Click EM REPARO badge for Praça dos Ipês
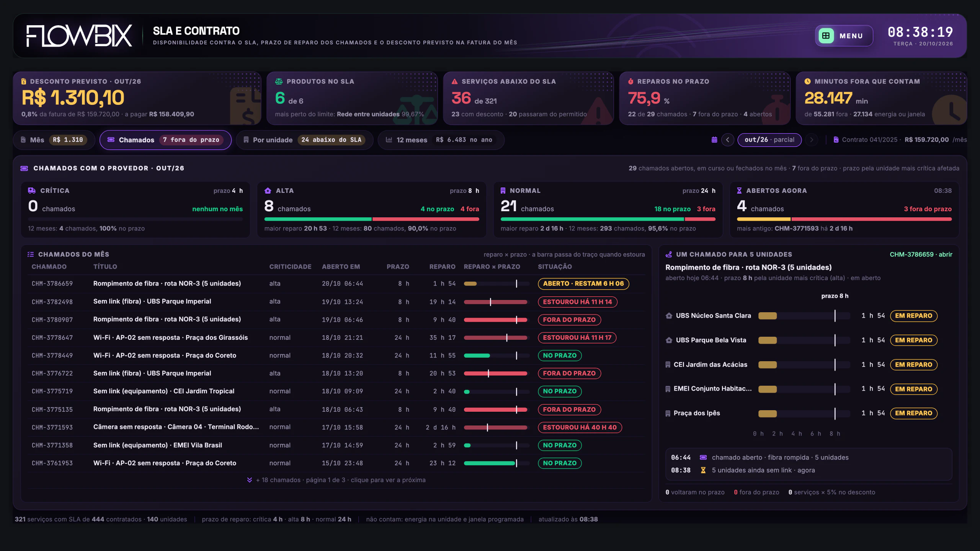980x551 pixels. pos(913,413)
